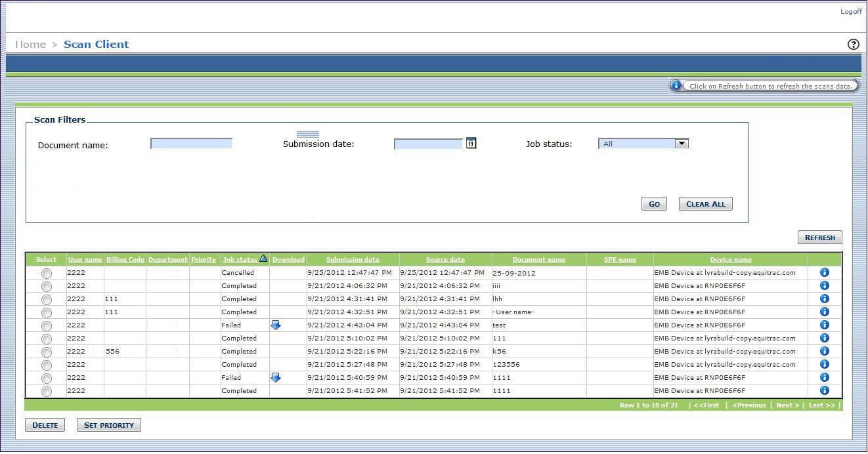Viewport: 868px width, 454px height.
Task: Click inside the Document name input field
Action: click(190, 143)
